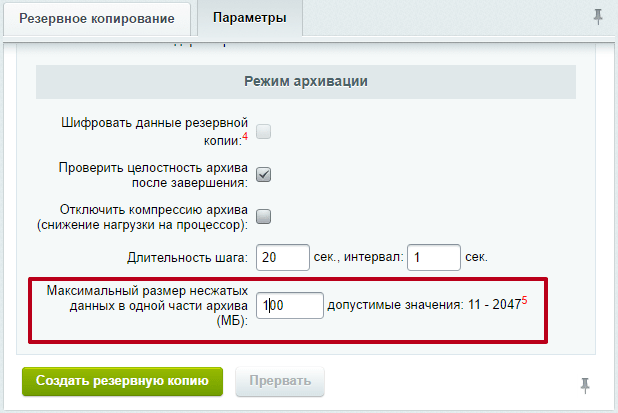This screenshot has height=413, width=618.
Task: Click the Прервать button
Action: 280,381
